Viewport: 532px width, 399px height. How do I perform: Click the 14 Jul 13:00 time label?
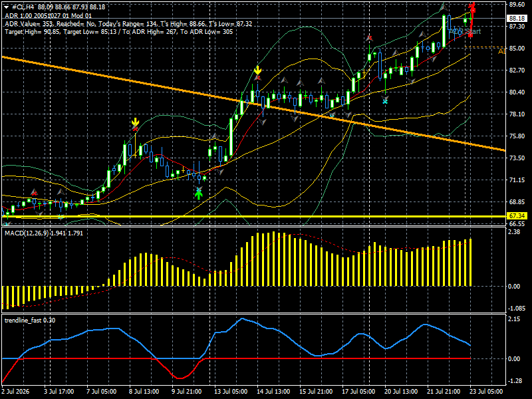tap(273, 391)
